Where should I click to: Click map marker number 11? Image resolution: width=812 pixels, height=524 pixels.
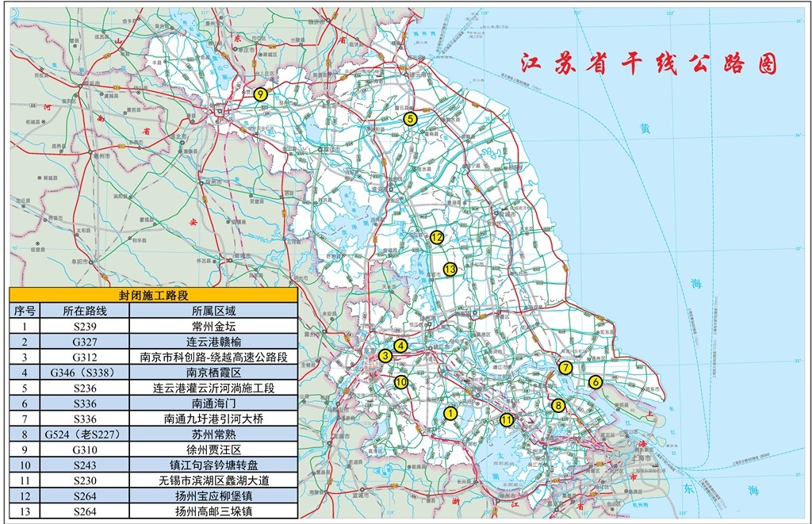(x=507, y=419)
